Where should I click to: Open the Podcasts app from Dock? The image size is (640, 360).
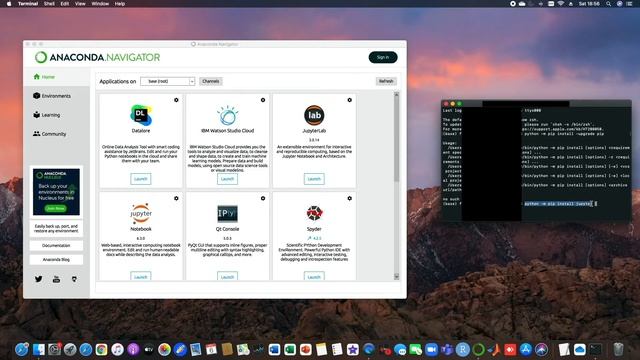click(133, 349)
